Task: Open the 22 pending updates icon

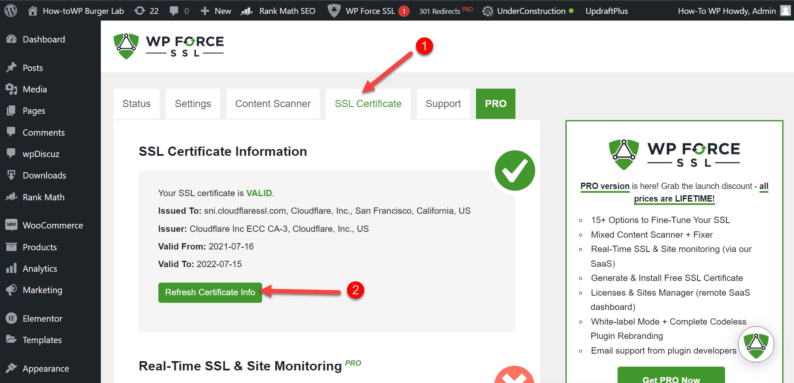Action: click(140, 11)
